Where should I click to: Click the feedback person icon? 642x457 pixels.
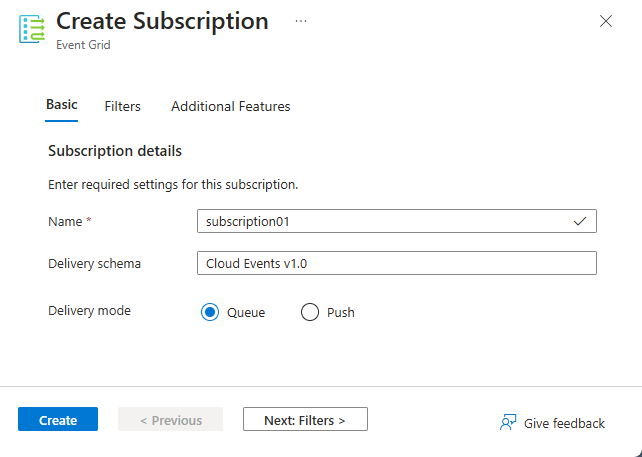tap(508, 422)
